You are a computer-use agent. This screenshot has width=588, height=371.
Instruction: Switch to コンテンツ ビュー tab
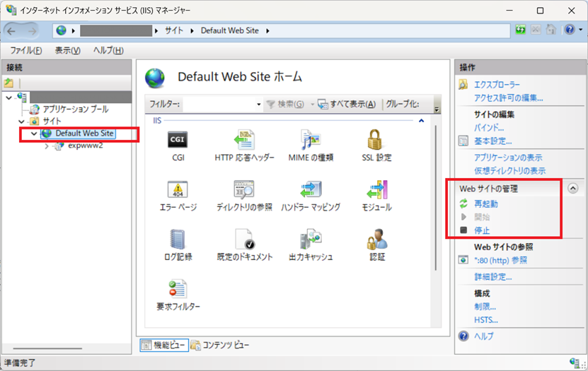coord(220,345)
